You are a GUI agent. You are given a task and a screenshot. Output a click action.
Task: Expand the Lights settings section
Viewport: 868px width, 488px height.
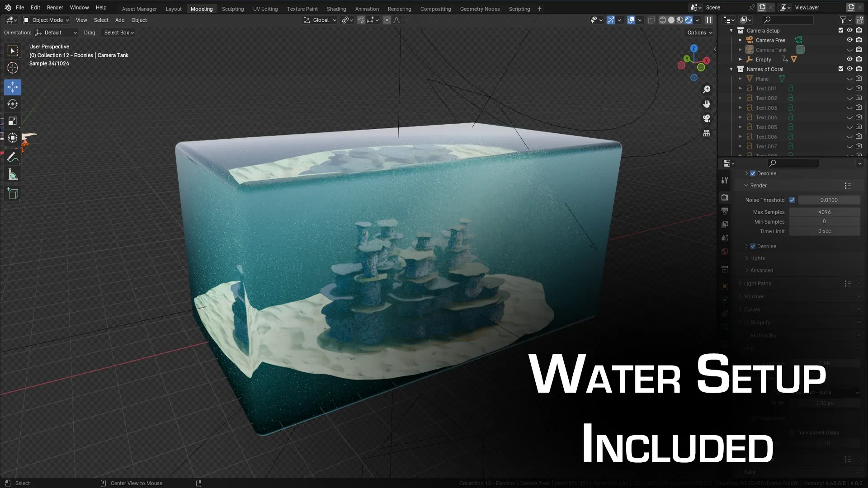[758, 258]
